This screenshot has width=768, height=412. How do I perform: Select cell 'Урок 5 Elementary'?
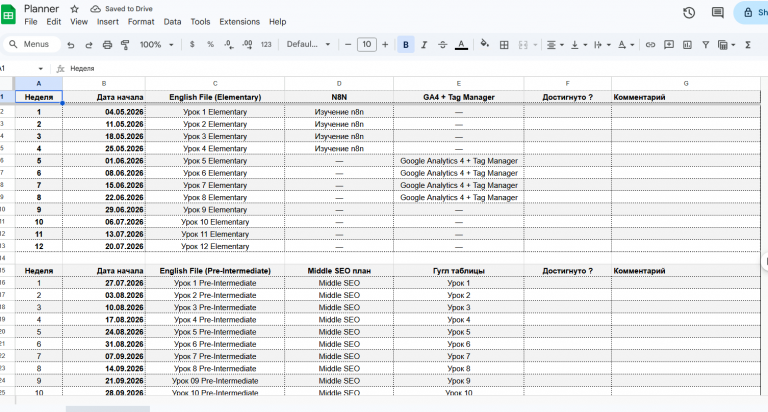tap(215, 161)
